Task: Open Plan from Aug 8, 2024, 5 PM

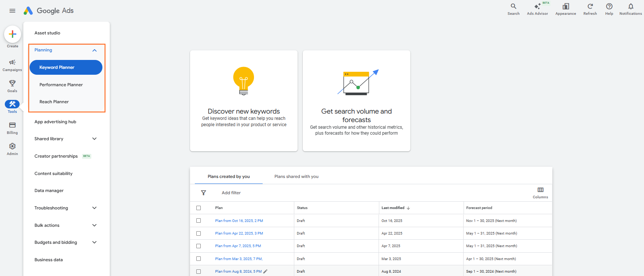Action: pyautogui.click(x=238, y=272)
